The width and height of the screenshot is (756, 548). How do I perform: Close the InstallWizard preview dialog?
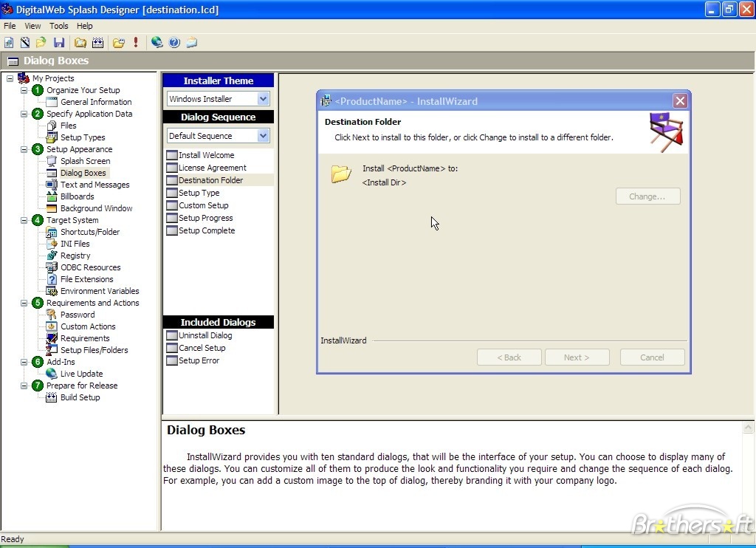point(680,101)
